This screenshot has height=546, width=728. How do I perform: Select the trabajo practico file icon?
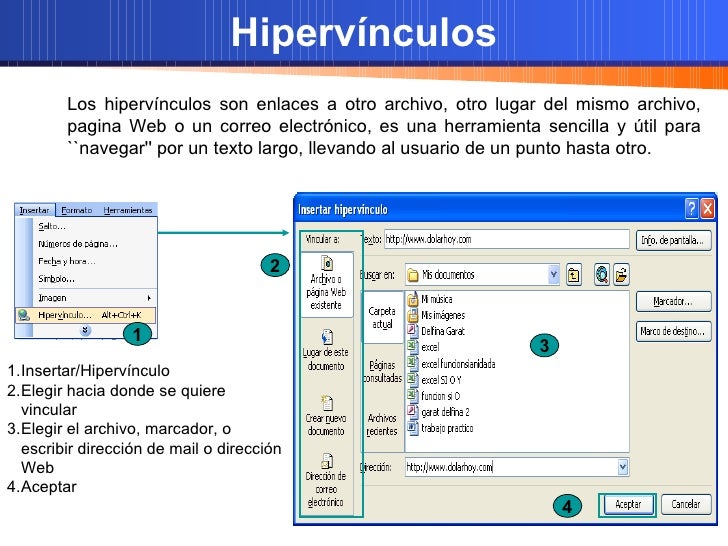point(412,428)
